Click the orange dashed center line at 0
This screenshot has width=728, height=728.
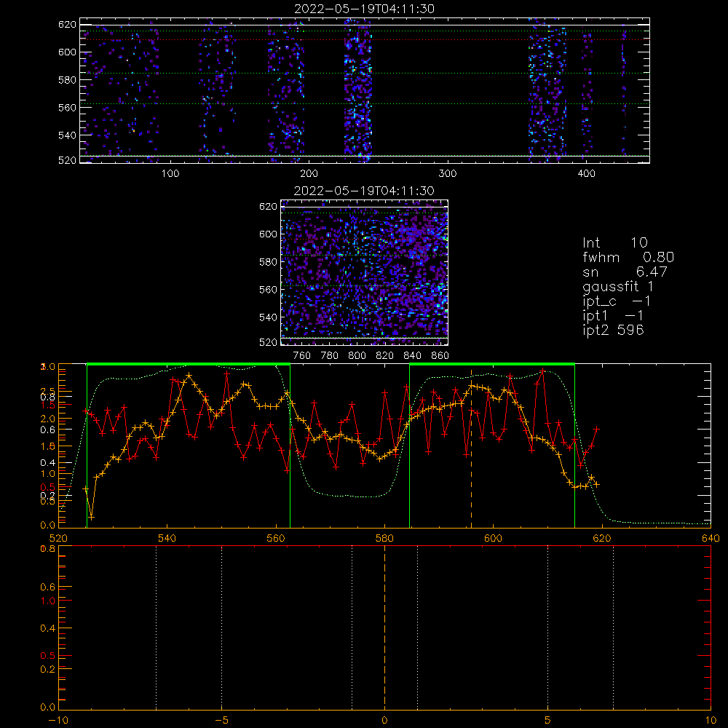coord(384,627)
